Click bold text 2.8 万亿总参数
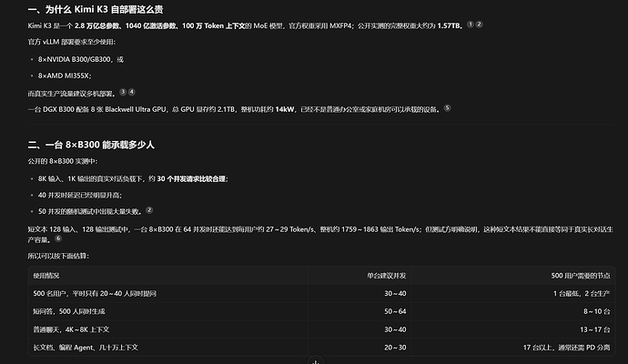Viewport: 628px width, 364px height. click(x=96, y=25)
